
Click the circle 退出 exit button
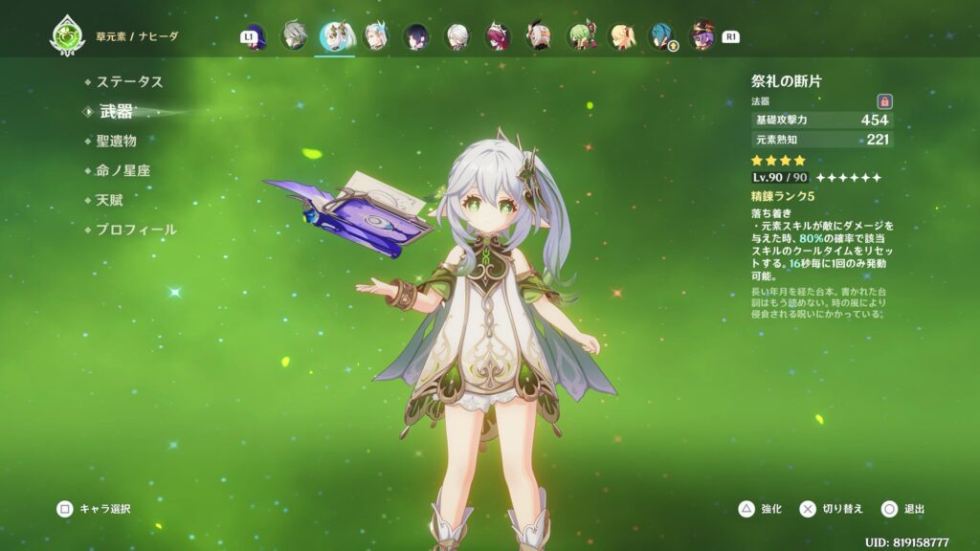pos(903,509)
